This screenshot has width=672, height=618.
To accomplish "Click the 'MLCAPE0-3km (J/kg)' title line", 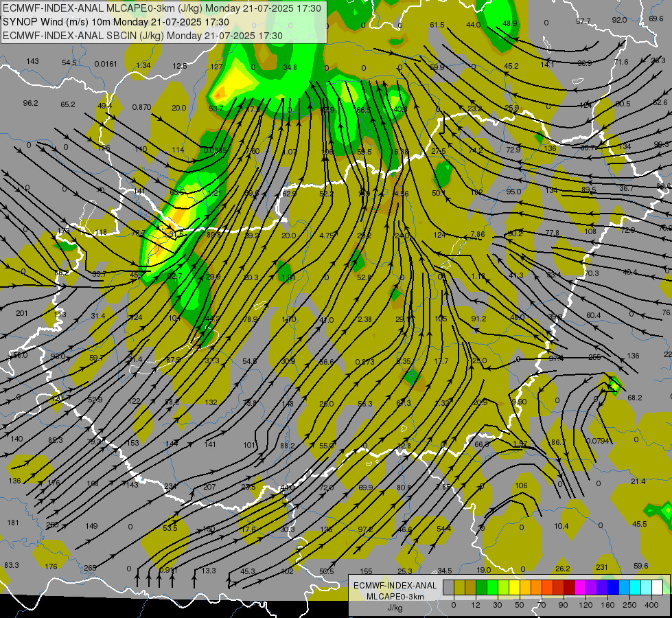I will [161, 8].
